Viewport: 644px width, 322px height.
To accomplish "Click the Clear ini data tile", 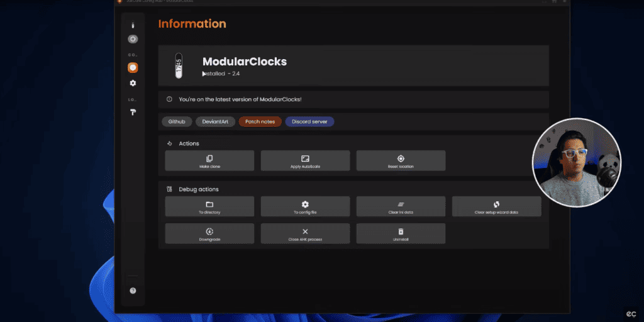I will pyautogui.click(x=401, y=206).
